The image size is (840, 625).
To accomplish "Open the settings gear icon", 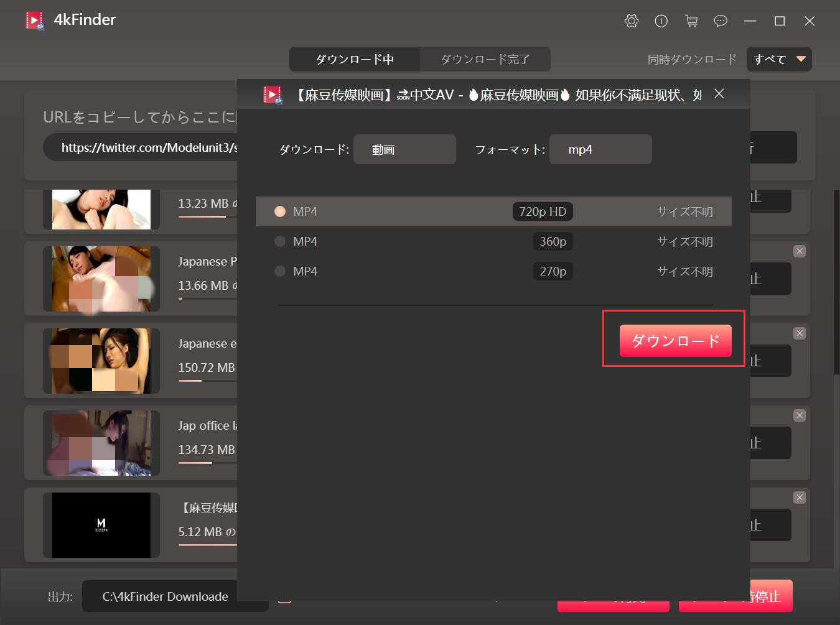I will 631,21.
